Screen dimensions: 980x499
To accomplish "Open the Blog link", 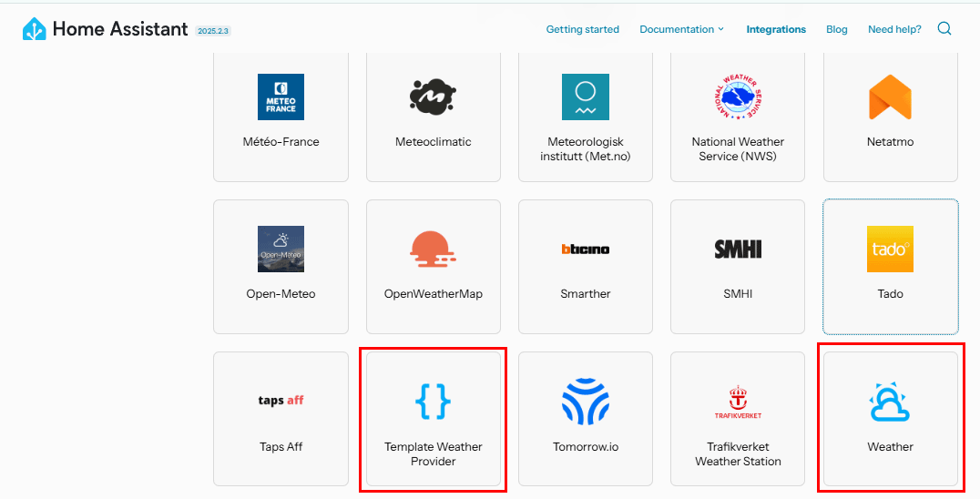I will click(837, 29).
